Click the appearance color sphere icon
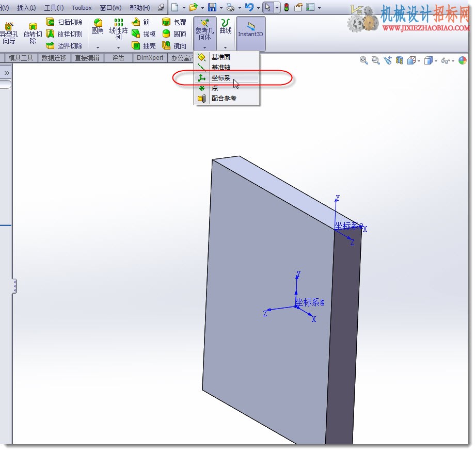 coord(463,60)
